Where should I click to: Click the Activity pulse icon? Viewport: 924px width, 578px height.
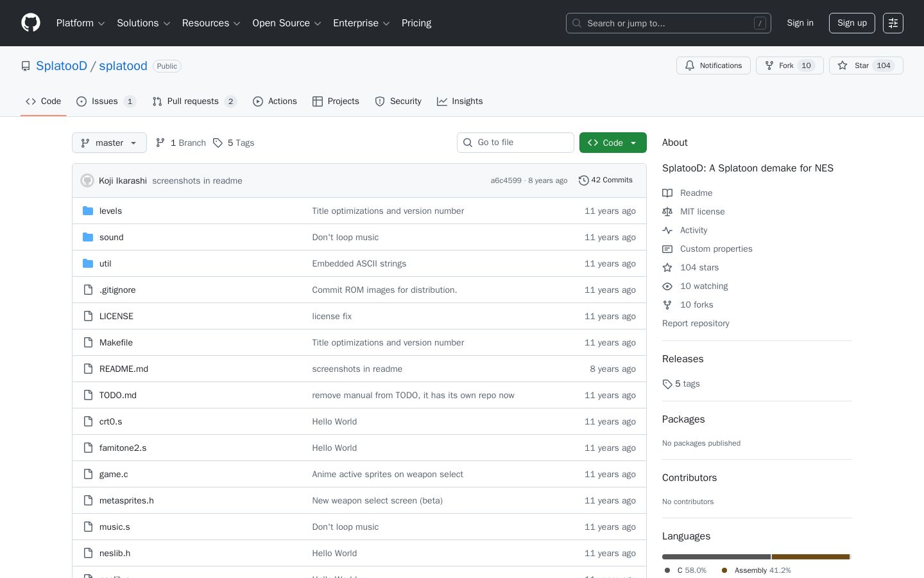[x=667, y=230]
